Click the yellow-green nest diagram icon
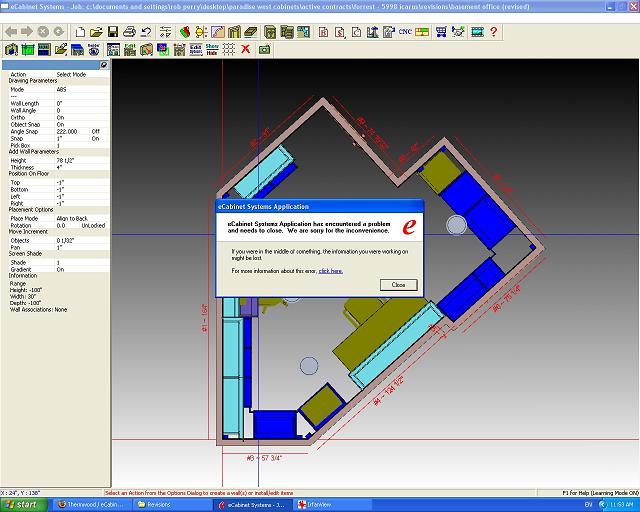This screenshot has width=640, height=512. click(422, 32)
